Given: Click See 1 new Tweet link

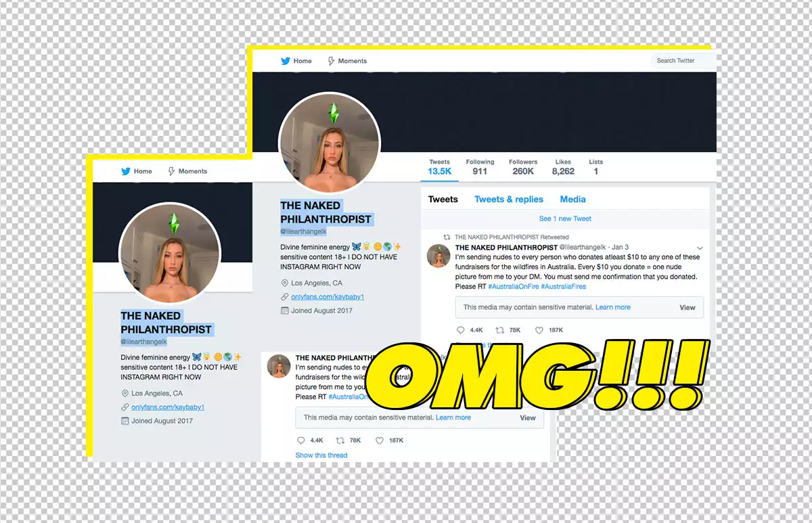Looking at the screenshot, I should pos(565,219).
